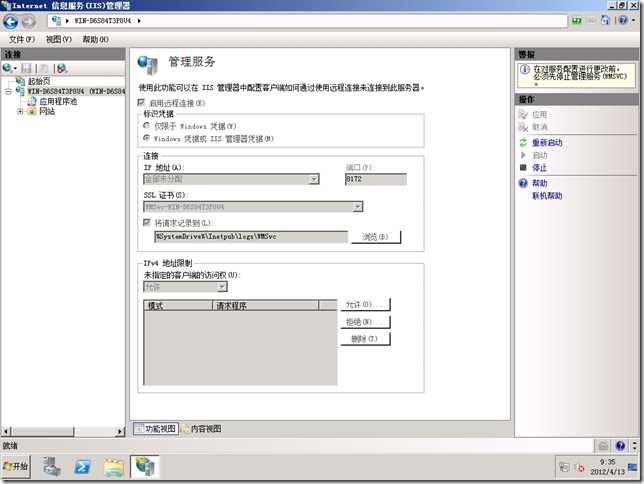Click the port field showing 8172
644x484 pixels.
tap(376, 179)
